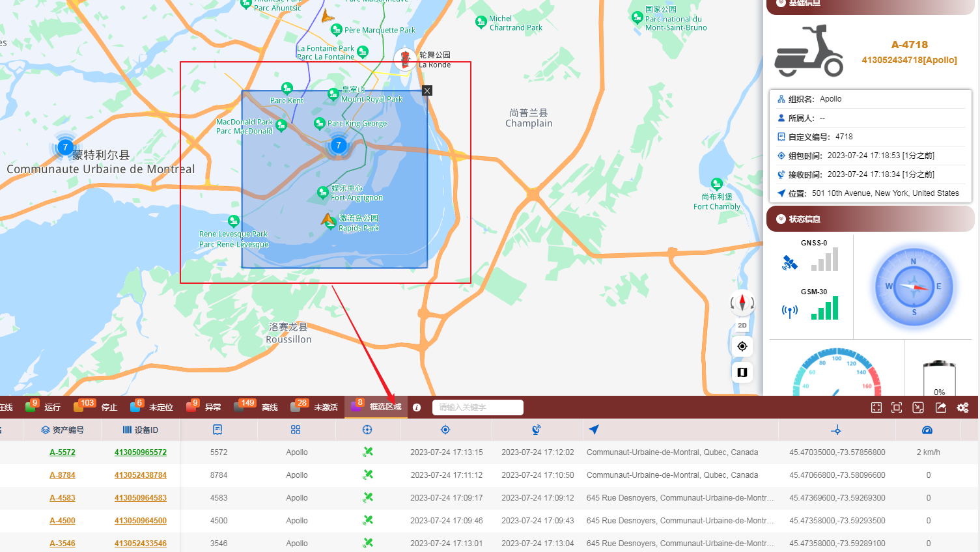This screenshot has height=552, width=980.
Task: Click the cluster marker 7 near Montreal label
Action: 65,147
